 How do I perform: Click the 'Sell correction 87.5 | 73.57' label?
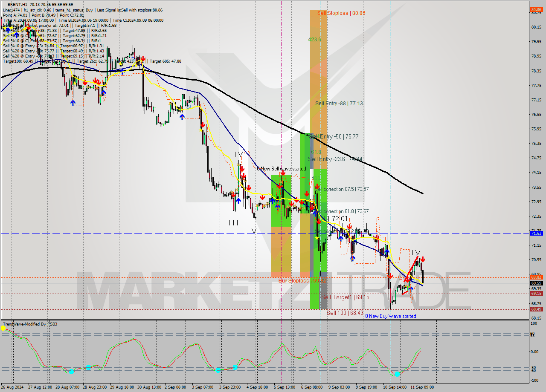point(342,189)
